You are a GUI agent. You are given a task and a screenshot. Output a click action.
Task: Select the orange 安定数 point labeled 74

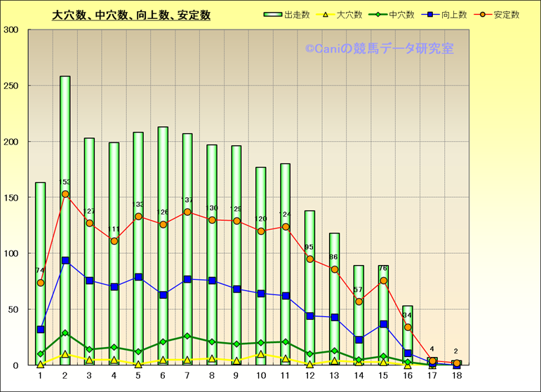[x=41, y=283]
